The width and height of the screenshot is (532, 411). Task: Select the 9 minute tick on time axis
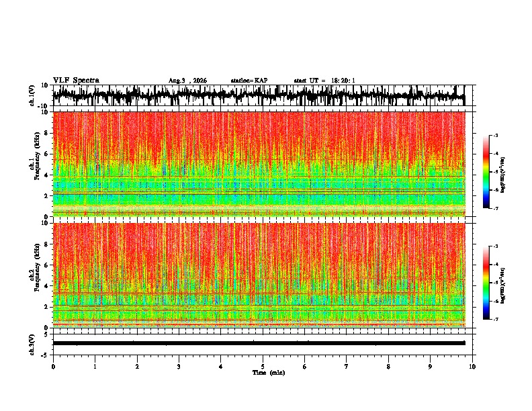[x=430, y=367]
